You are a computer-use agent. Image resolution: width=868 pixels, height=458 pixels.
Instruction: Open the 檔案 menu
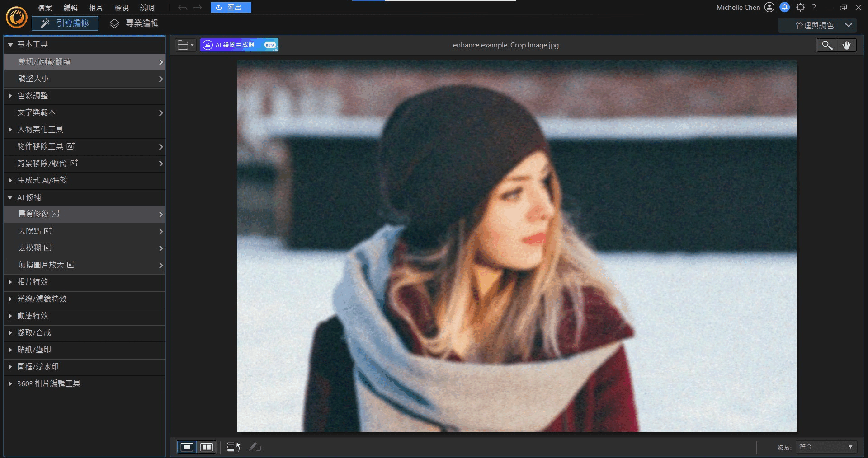click(45, 8)
